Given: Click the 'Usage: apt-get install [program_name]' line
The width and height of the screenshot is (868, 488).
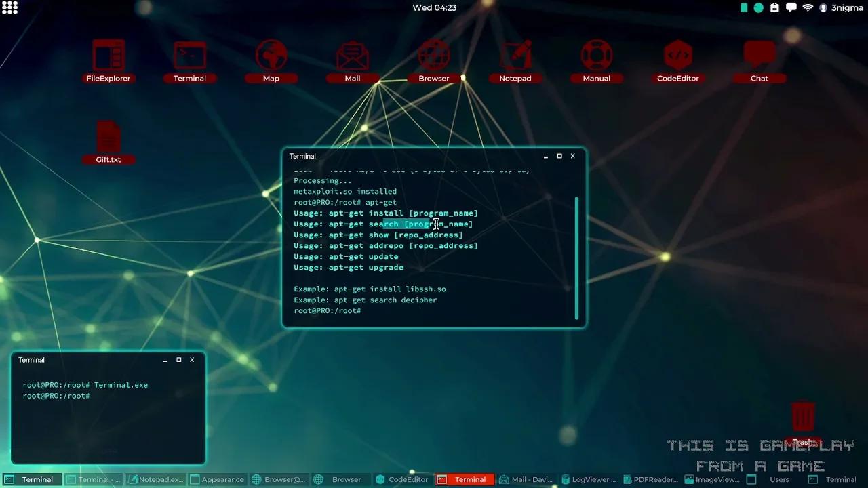Looking at the screenshot, I should click(386, 213).
